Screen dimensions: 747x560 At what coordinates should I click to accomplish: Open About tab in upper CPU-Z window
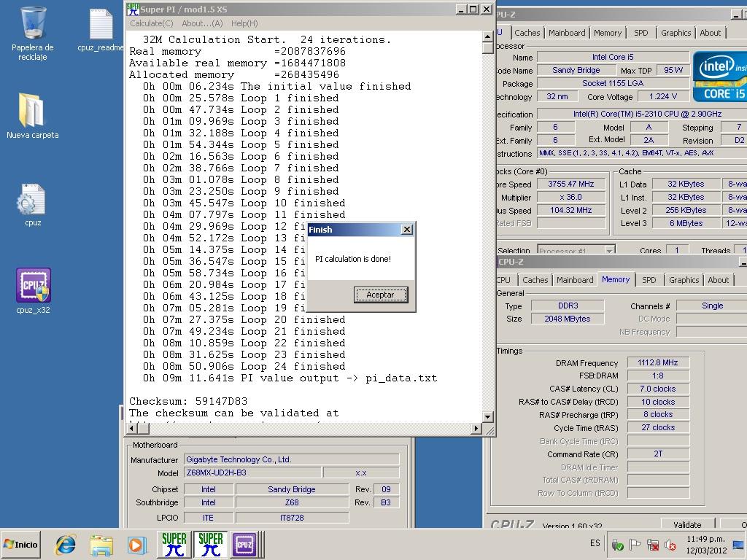click(x=710, y=33)
